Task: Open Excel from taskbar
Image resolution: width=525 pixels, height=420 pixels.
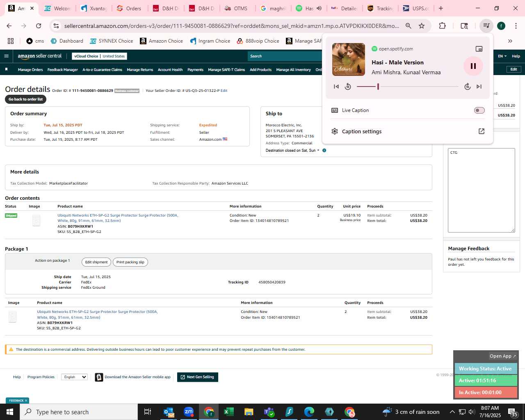Action: (x=229, y=412)
